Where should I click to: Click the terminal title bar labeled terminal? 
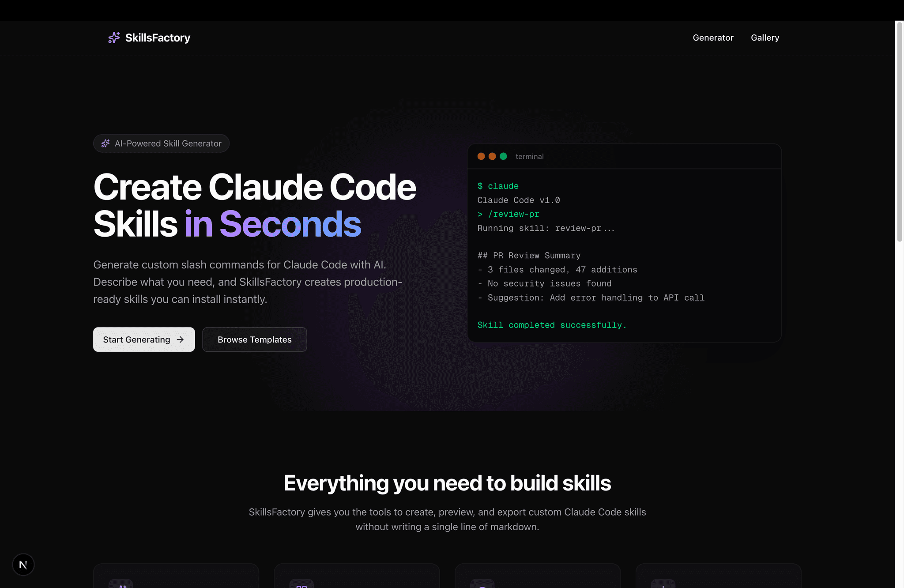pyautogui.click(x=529, y=156)
